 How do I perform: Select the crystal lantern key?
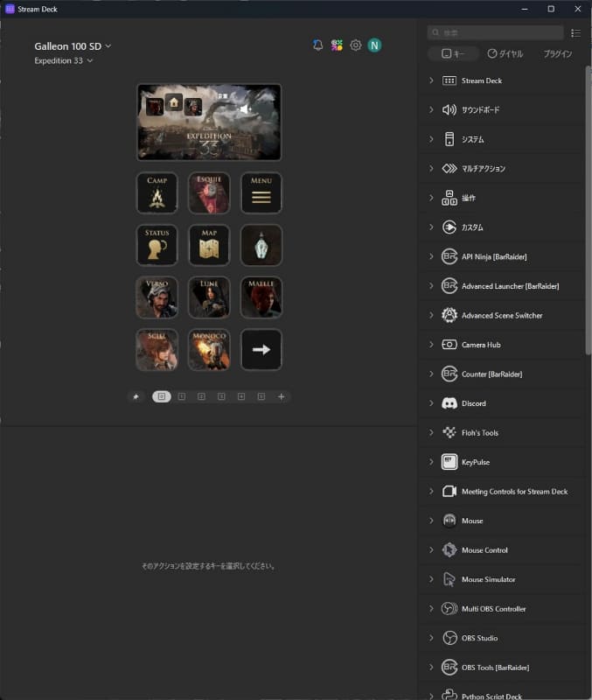coord(261,245)
